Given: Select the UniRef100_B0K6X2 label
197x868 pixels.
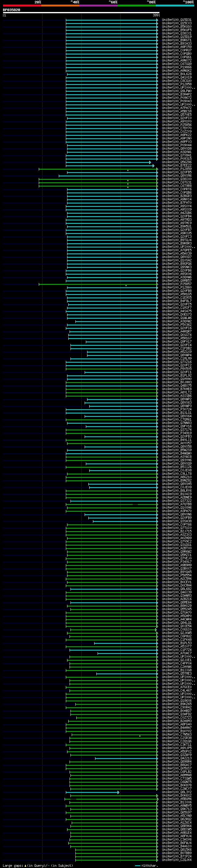Looking at the screenshot, I should tap(177, 796).
